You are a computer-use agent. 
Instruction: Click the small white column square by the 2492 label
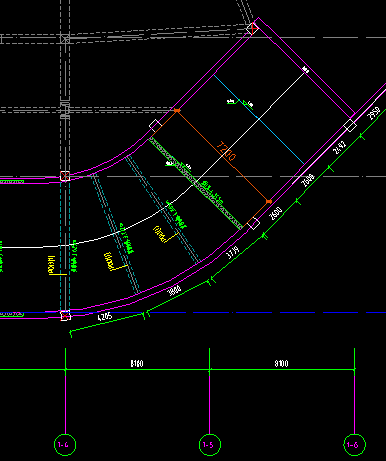pyautogui.click(x=350, y=126)
